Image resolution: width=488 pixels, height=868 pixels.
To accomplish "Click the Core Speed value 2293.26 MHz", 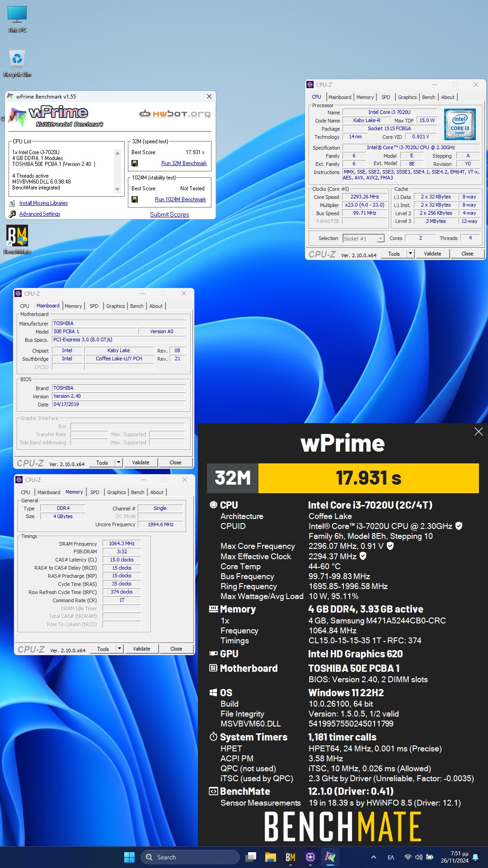I will (x=365, y=197).
